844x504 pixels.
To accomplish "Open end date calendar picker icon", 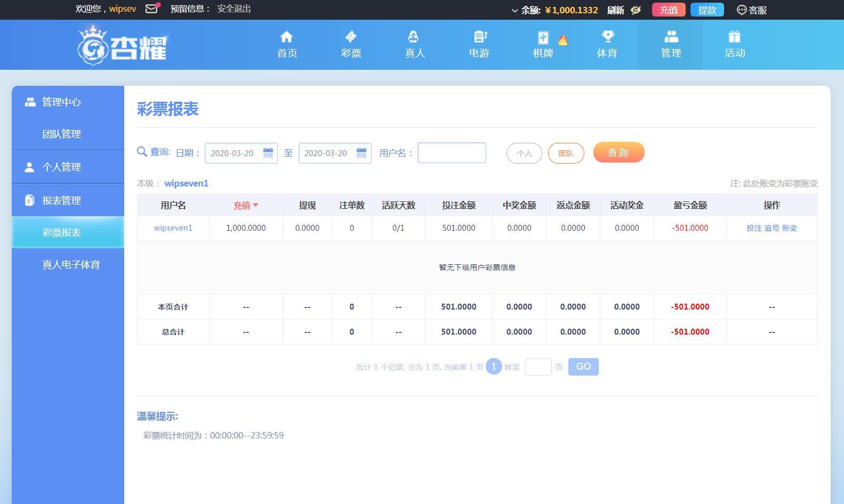I will coord(361,153).
